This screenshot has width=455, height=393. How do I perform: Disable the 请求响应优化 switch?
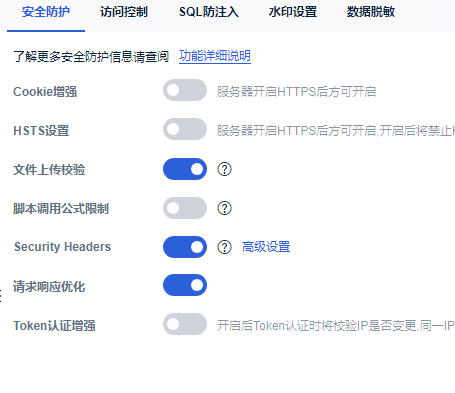tap(185, 285)
